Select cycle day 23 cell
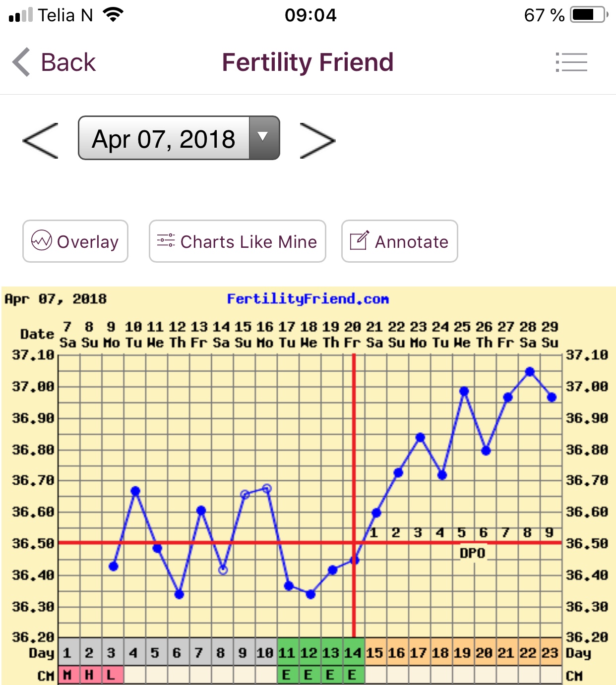The image size is (616, 685). coord(550,653)
